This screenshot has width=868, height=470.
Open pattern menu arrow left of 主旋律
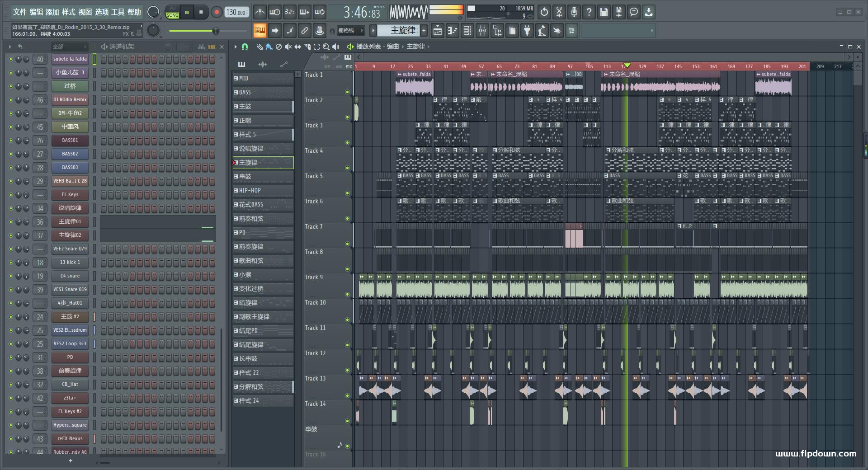pyautogui.click(x=373, y=30)
